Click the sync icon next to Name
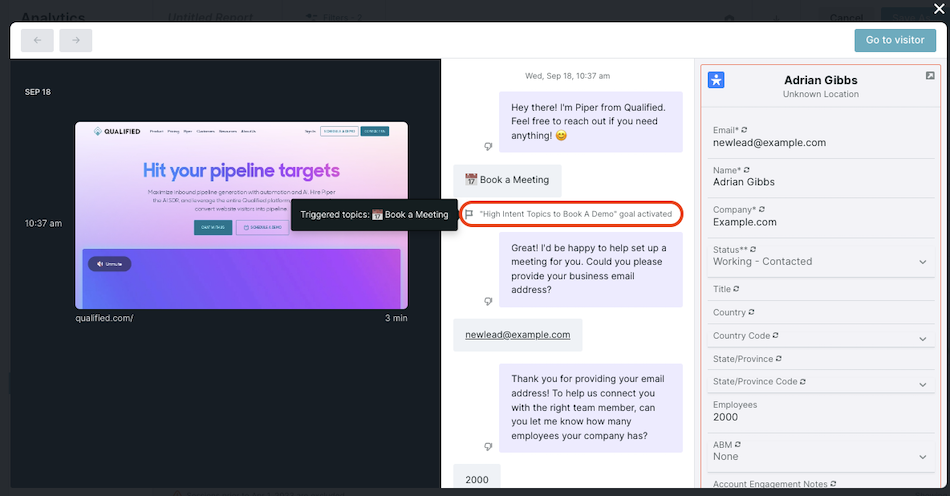950x496 pixels. click(x=746, y=170)
